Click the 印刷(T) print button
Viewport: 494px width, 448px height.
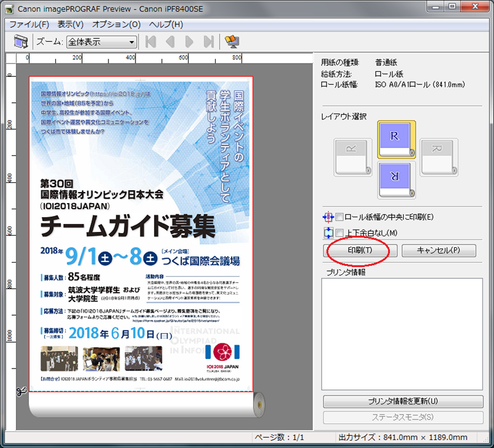[x=360, y=250]
